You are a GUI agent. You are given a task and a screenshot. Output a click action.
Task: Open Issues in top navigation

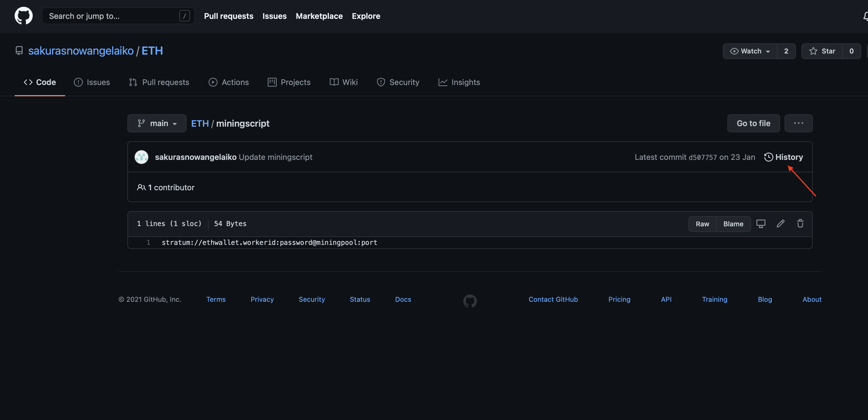(x=274, y=16)
